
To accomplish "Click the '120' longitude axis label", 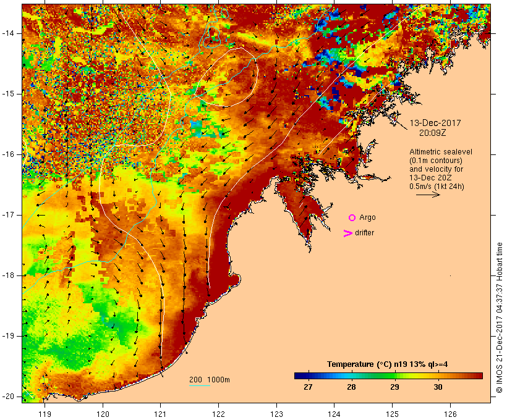I will click(x=103, y=414).
